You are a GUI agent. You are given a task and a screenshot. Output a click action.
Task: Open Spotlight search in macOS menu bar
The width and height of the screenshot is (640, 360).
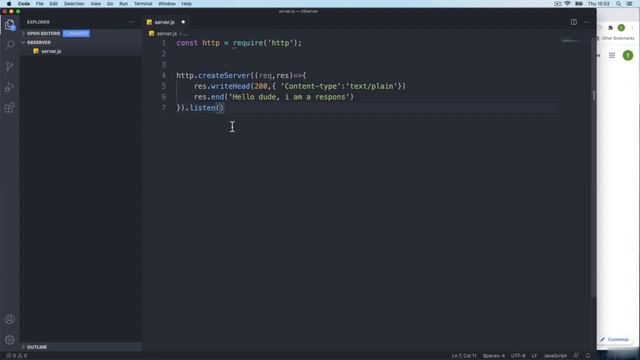[x=618, y=4]
